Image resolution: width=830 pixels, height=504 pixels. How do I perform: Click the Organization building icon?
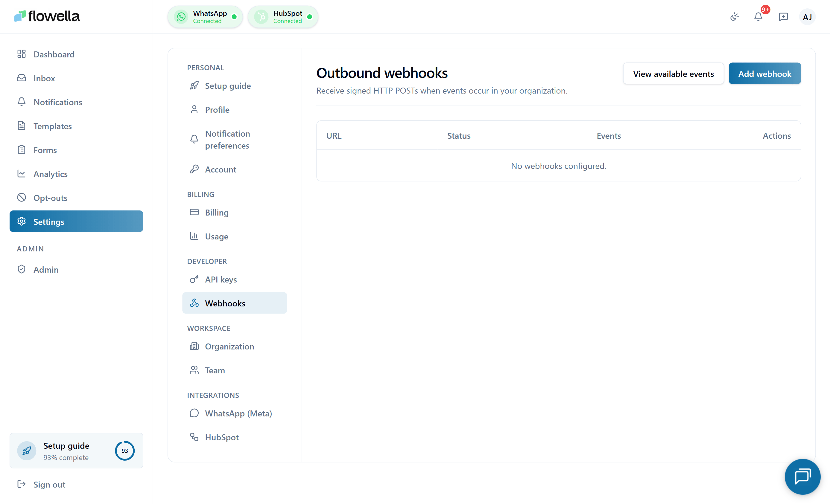point(194,346)
